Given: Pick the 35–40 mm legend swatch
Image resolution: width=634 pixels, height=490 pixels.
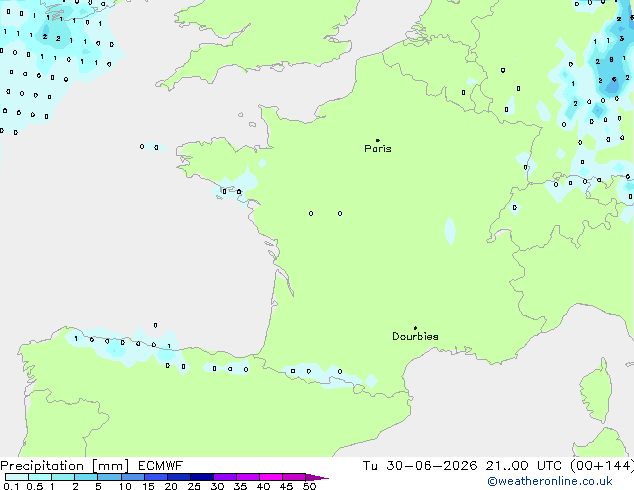Looking at the screenshot, I should click(247, 477).
